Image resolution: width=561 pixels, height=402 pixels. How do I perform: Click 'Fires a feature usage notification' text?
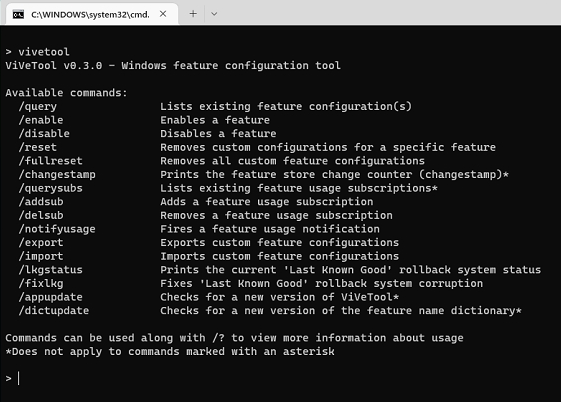(x=270, y=229)
